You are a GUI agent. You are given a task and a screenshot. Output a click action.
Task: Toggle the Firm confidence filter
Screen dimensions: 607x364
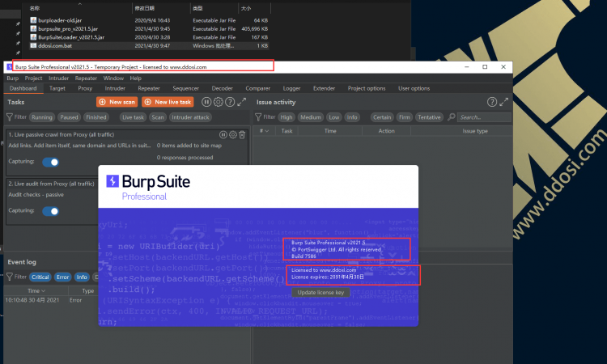(x=404, y=117)
